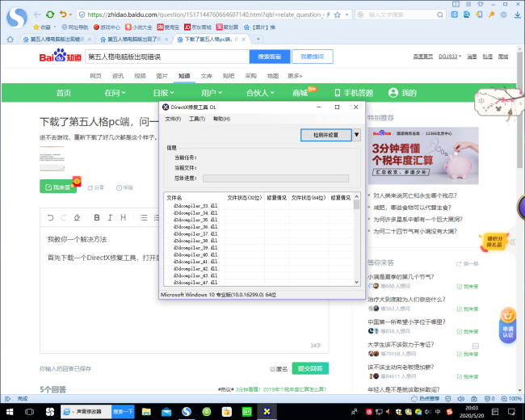The image size is (525, 420).
Task: Open the 更多» search category link
Action: point(295,76)
